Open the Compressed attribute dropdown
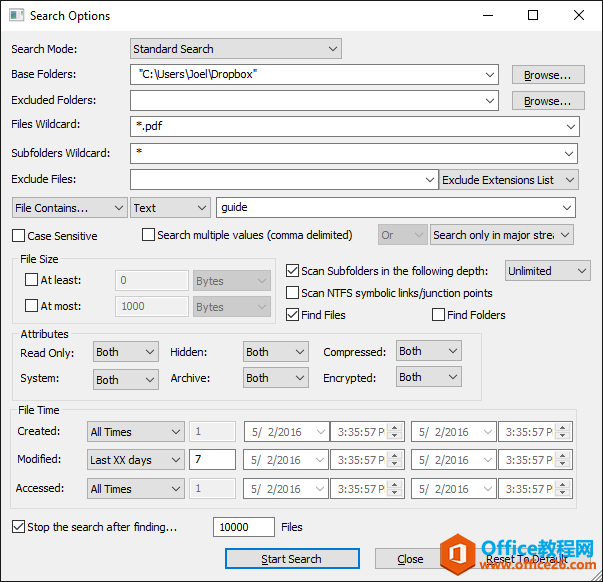Image resolution: width=603 pixels, height=582 pixels. click(x=429, y=351)
